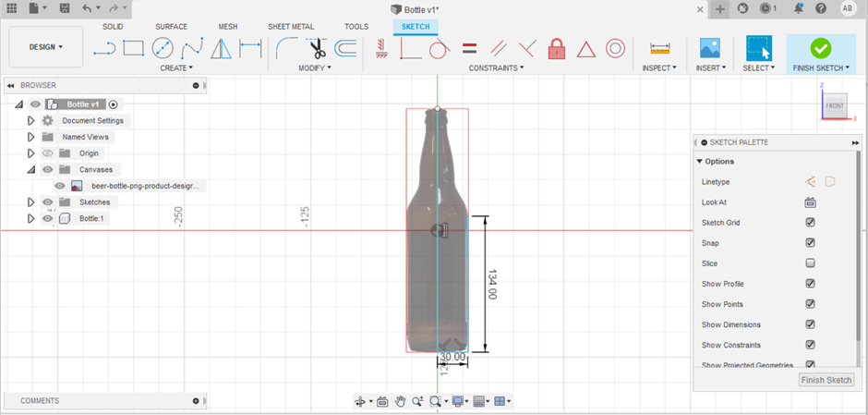Enable the Slice checkbox
Viewport: 868px width, 415px height.
(811, 263)
